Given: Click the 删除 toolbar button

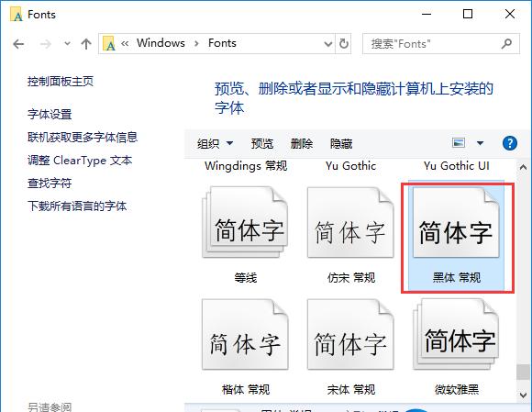Looking at the screenshot, I should point(302,143).
